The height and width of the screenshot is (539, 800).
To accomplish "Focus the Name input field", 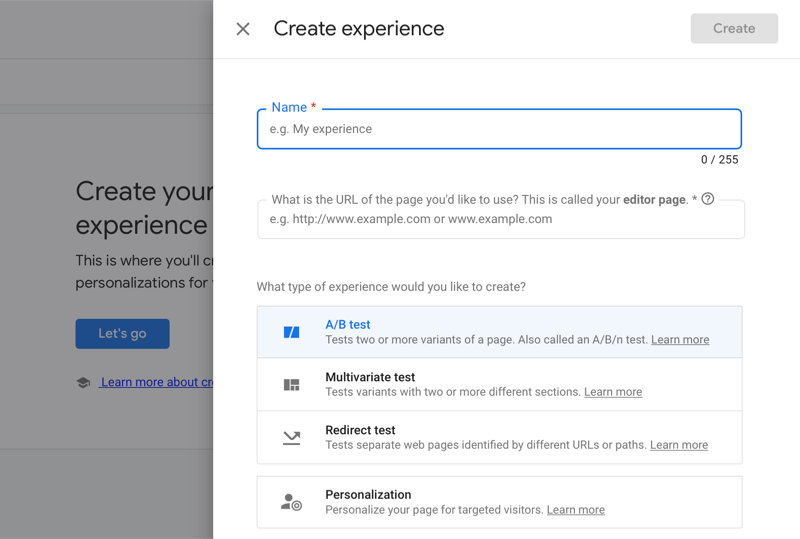I will pos(499,129).
